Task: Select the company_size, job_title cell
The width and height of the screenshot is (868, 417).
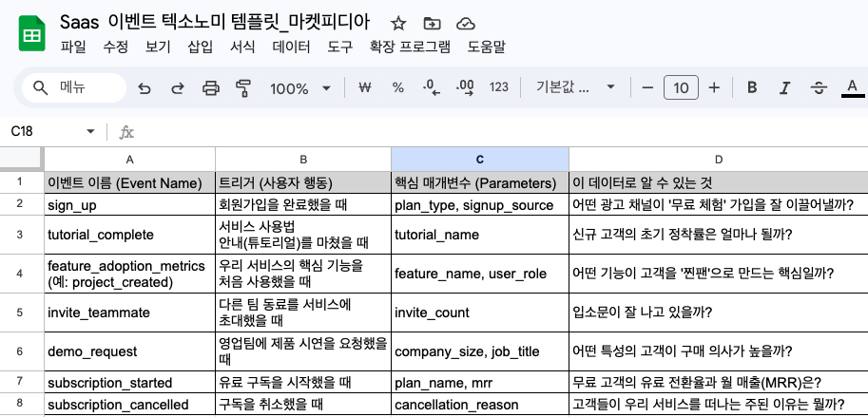Action: [x=480, y=351]
